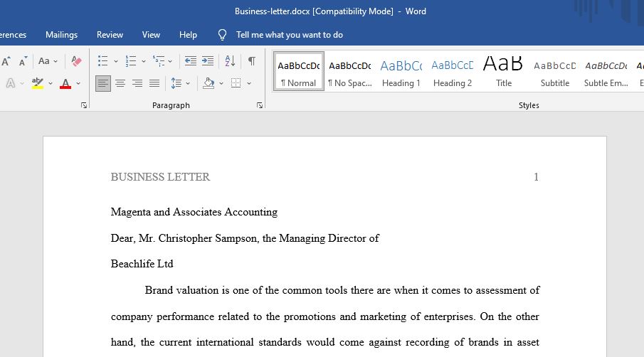
Task: Click the Text Effects outlined A icon
Action: (11, 83)
